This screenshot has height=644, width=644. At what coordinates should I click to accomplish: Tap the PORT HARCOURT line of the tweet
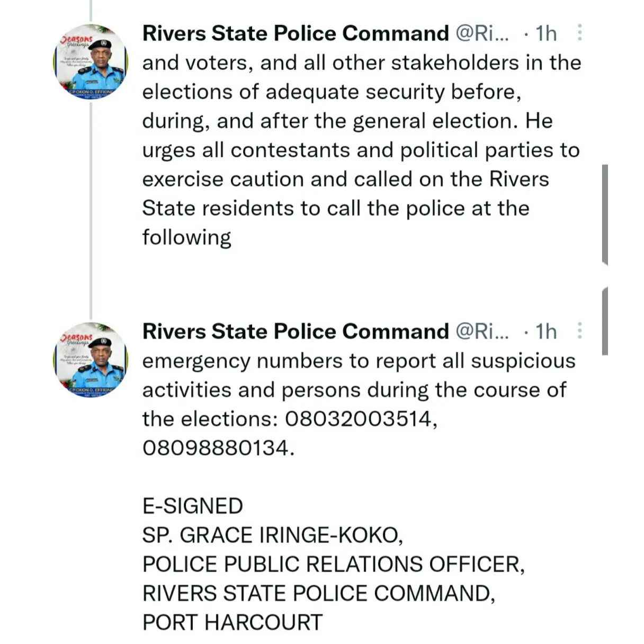(x=232, y=622)
